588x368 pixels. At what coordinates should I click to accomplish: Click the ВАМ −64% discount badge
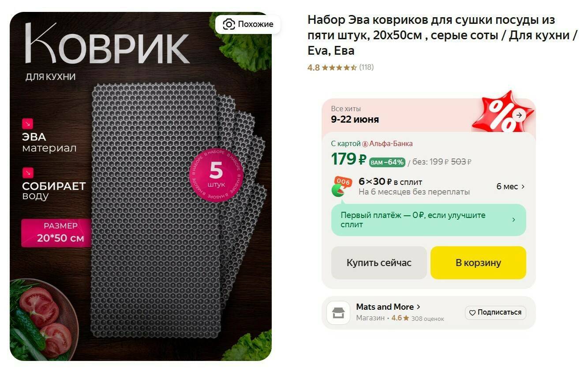click(387, 162)
